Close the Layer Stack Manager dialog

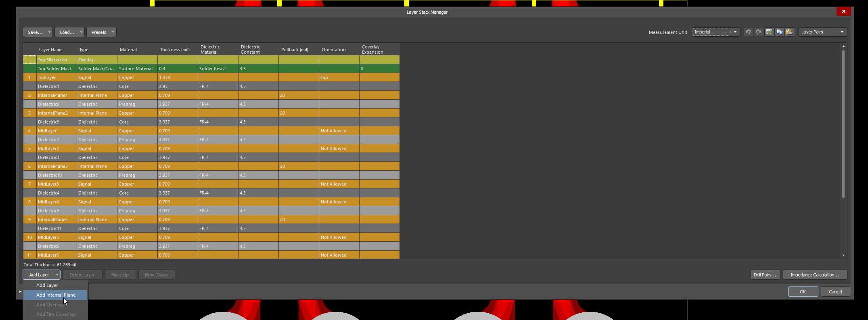pos(843,12)
